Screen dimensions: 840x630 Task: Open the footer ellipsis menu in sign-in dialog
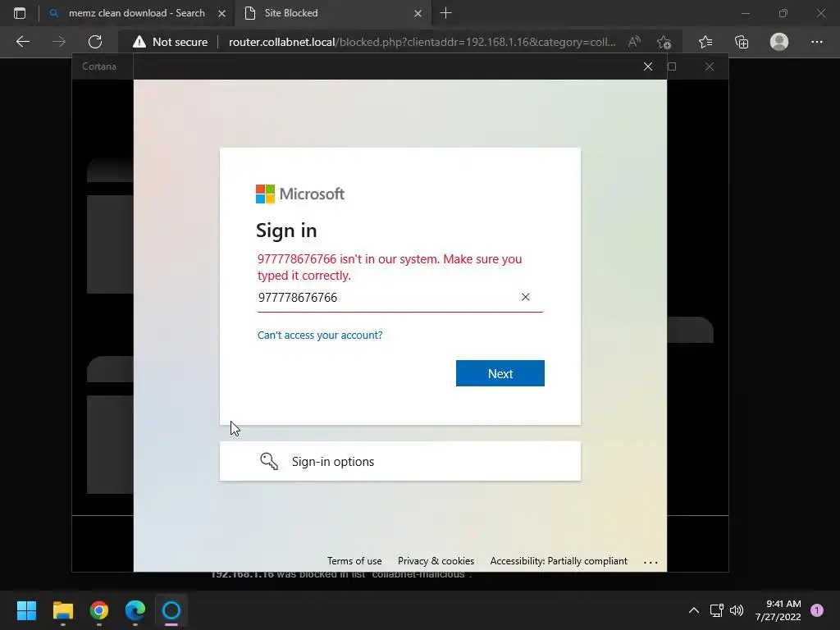pos(651,562)
